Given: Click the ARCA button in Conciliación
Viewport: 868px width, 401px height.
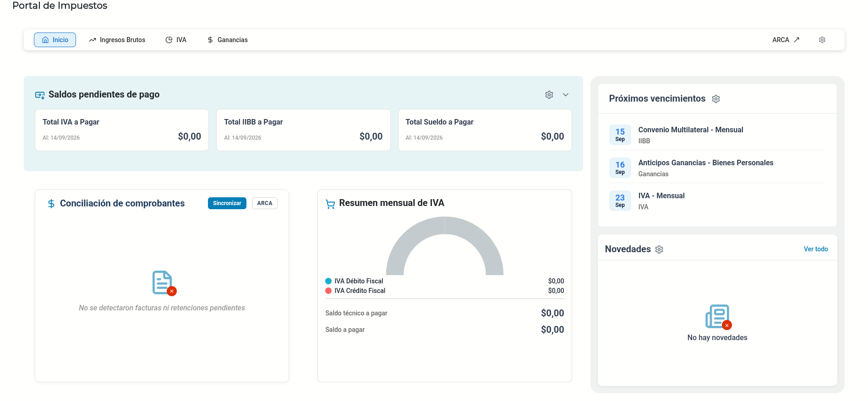Looking at the screenshot, I should [265, 203].
